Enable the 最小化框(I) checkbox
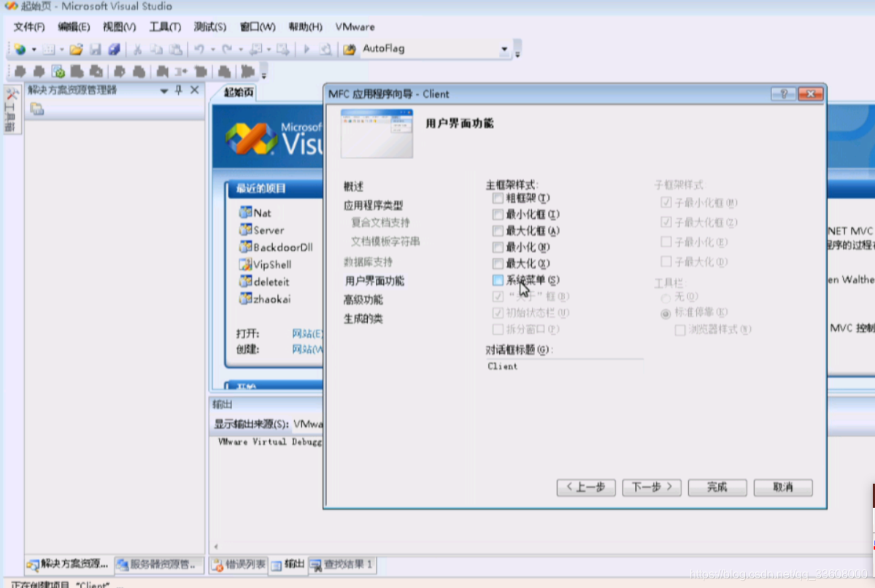Image resolution: width=875 pixels, height=588 pixels. [x=498, y=214]
